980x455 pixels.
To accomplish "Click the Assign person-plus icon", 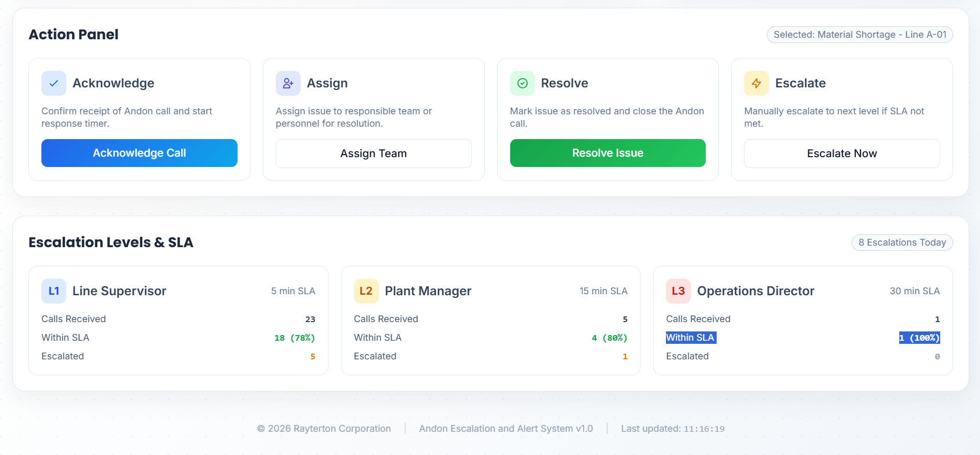I will tap(288, 83).
